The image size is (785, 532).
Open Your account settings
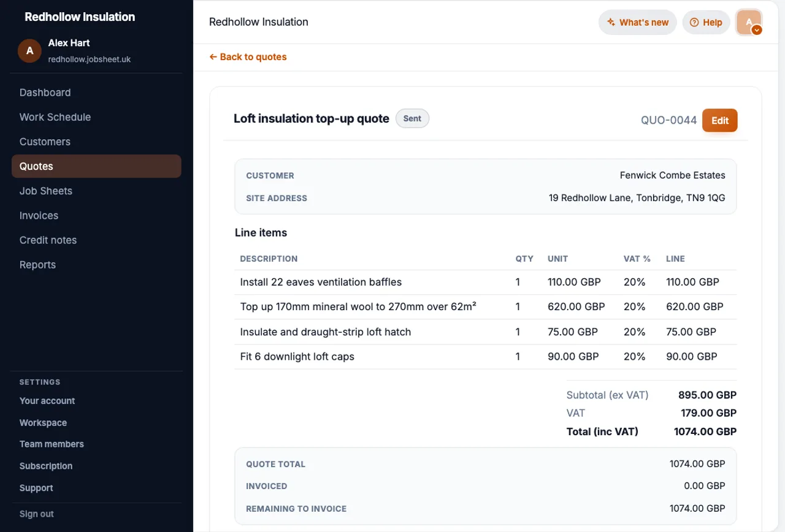pos(47,401)
